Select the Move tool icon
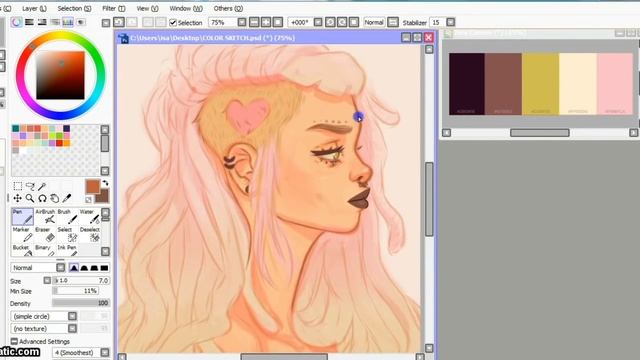640x360 pixels. click(18, 198)
